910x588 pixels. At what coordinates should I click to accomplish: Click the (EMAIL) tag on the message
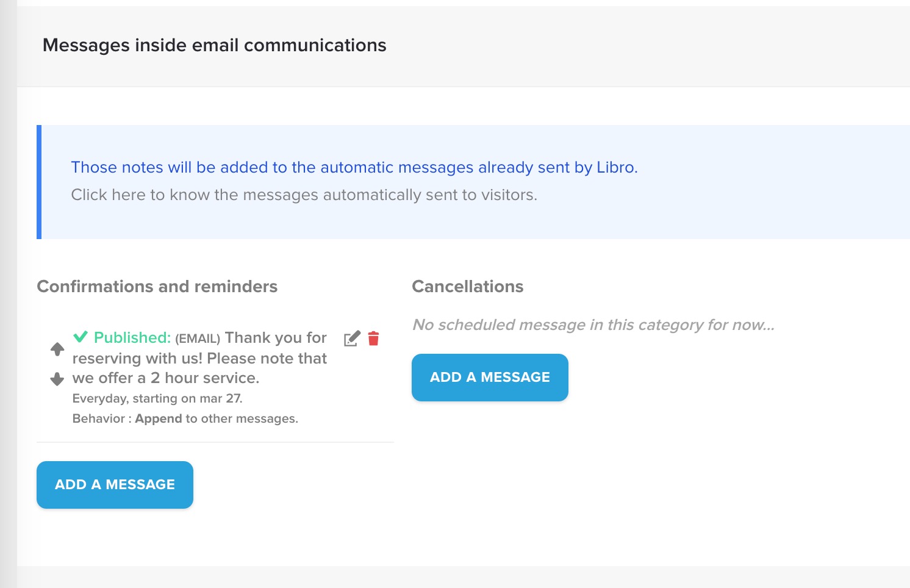point(198,339)
